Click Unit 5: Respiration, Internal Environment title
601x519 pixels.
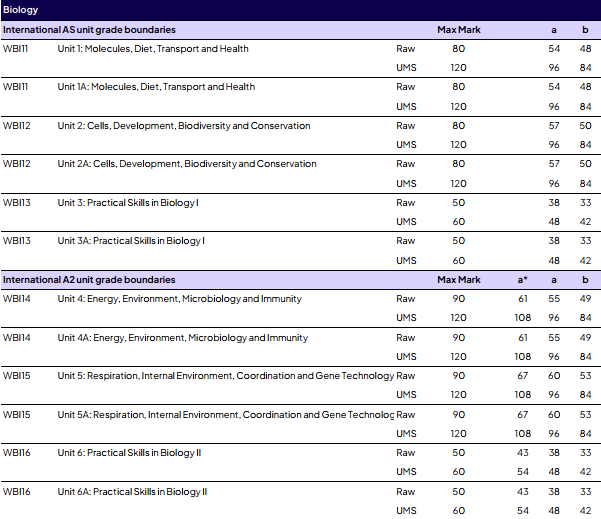[225, 376]
